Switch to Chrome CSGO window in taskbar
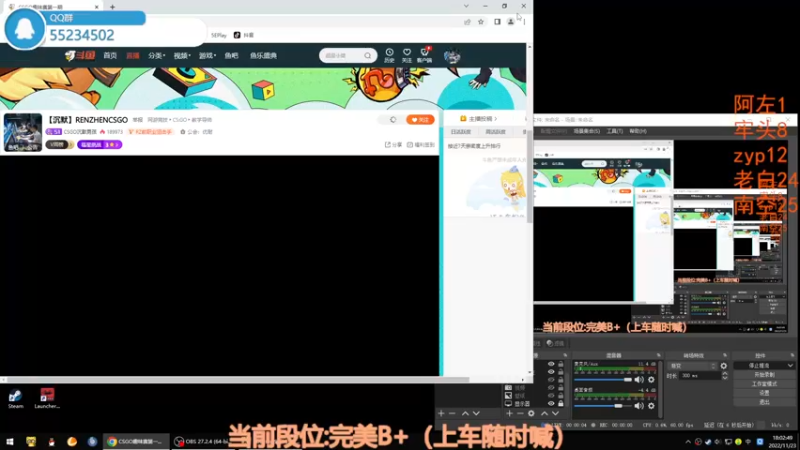Screen dimensions: 800x450 [x=135, y=442]
